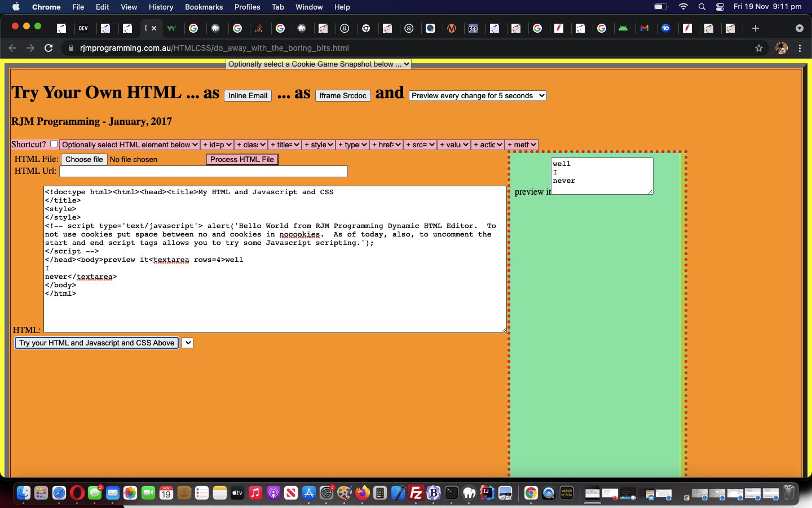812x508 pixels.
Task: Click the Iframe Srcdoc button
Action: [x=343, y=96]
